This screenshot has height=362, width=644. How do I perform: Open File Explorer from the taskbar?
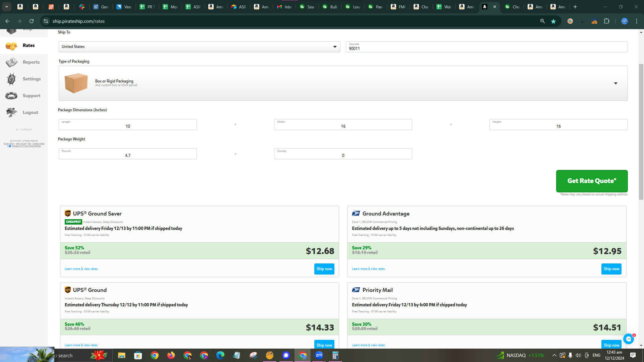point(121,355)
